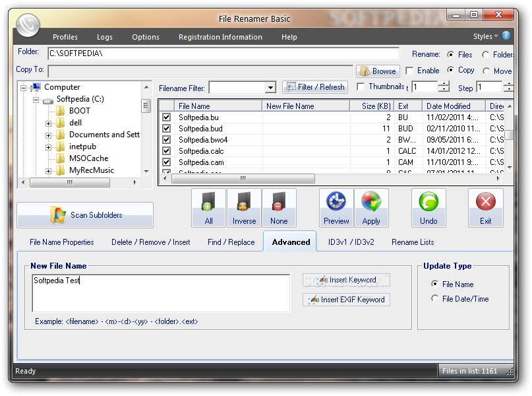Open Registration Information menu
Viewport: 532px width, 396px height.
[x=221, y=37]
